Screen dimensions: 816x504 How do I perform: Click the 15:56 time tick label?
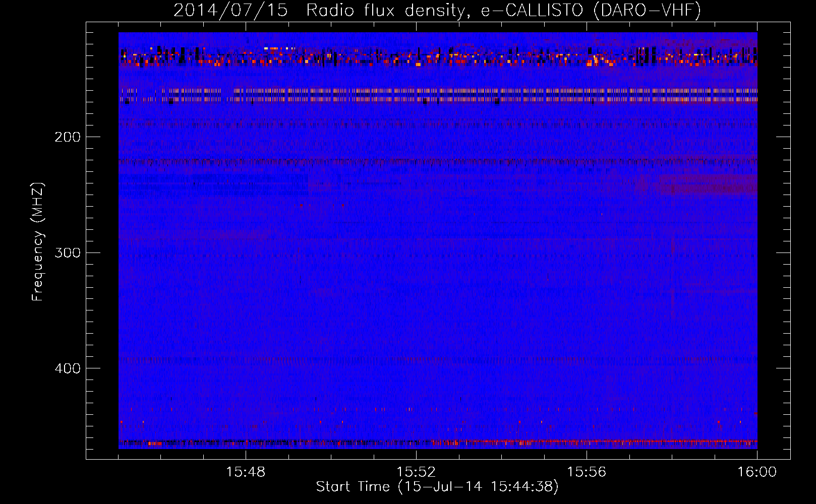587,472
